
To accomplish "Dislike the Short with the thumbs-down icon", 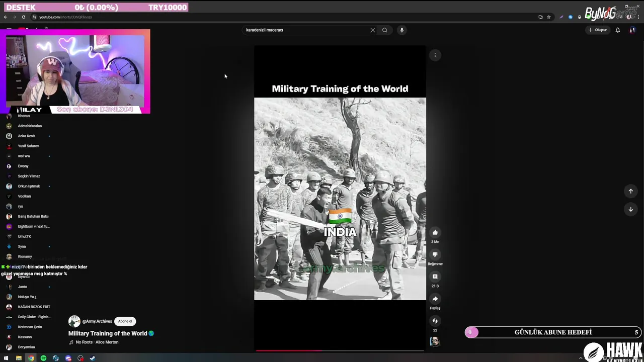I will coord(435,254).
